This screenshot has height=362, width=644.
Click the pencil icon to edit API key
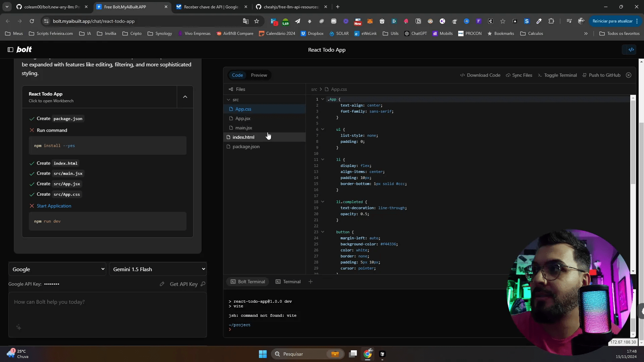coord(162,284)
